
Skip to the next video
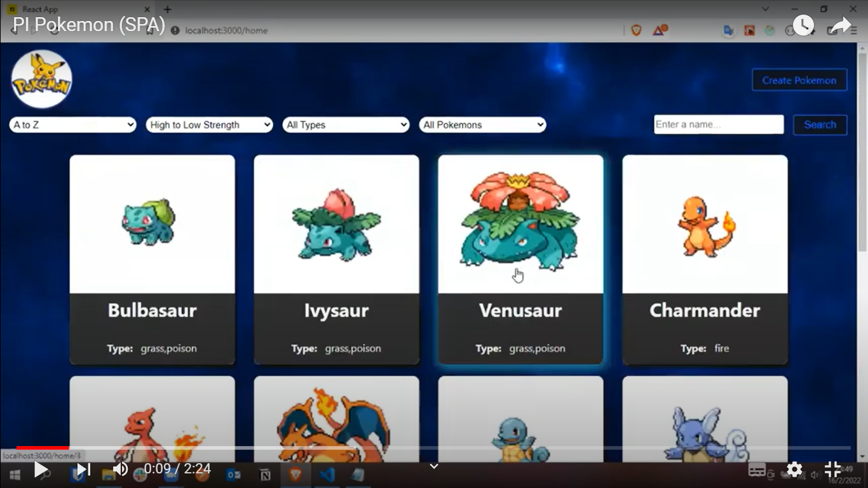[x=83, y=470]
